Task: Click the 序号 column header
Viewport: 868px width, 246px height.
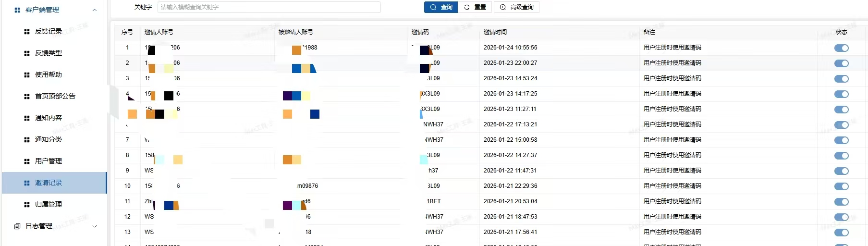Action: [127, 32]
